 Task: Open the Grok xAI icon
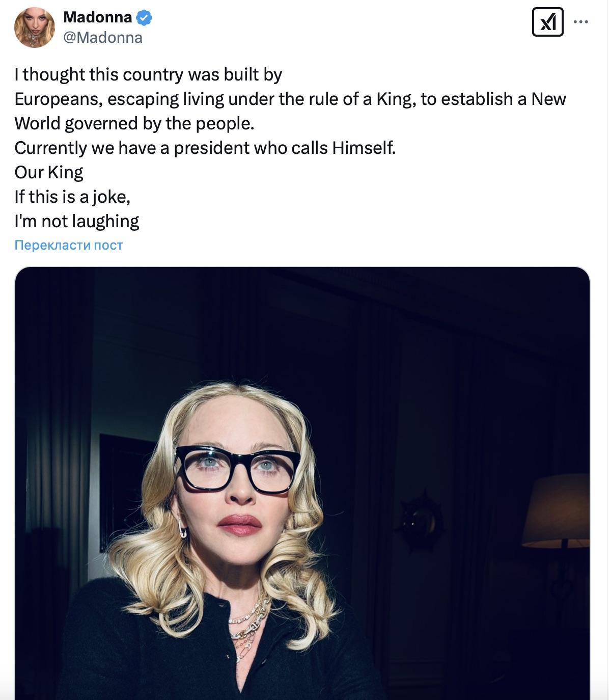[547, 22]
